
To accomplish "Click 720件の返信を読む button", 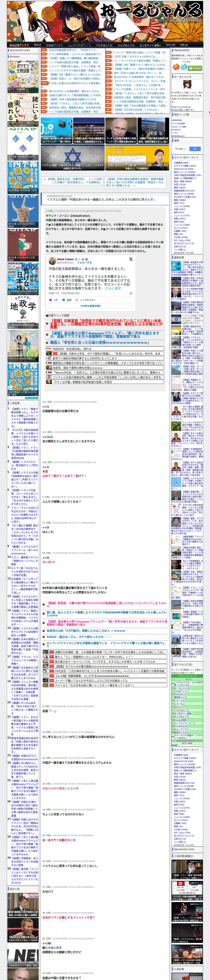I will pos(91,306).
